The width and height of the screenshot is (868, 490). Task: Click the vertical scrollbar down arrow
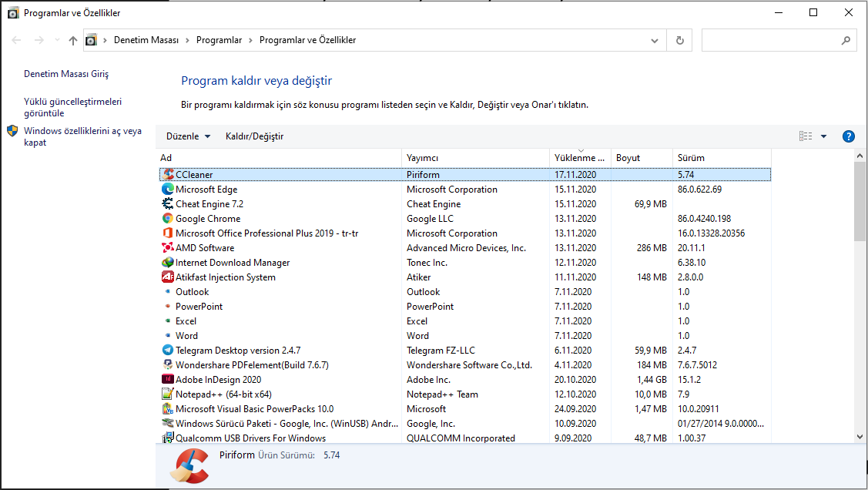click(860, 437)
